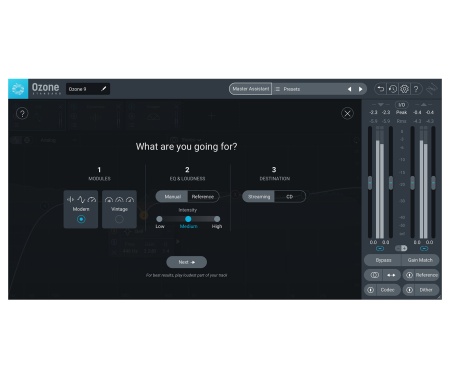
Task: Choose Reference EQ & Loudness mode
Action: coord(203,197)
